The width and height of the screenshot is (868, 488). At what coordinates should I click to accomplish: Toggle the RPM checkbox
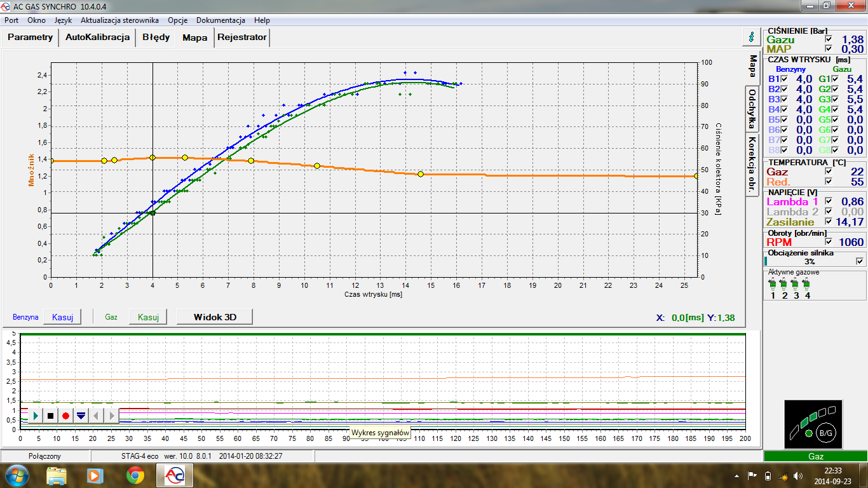(829, 242)
